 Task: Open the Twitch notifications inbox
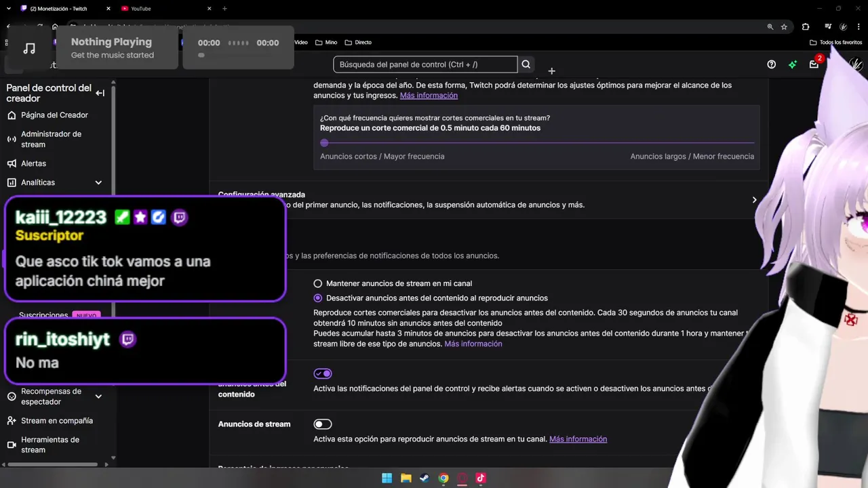[x=814, y=64]
